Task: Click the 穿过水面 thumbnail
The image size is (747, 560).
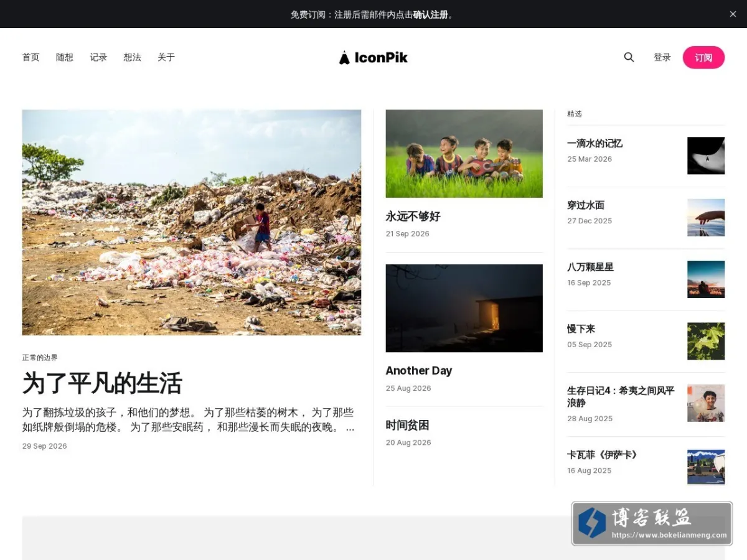Action: pyautogui.click(x=706, y=217)
